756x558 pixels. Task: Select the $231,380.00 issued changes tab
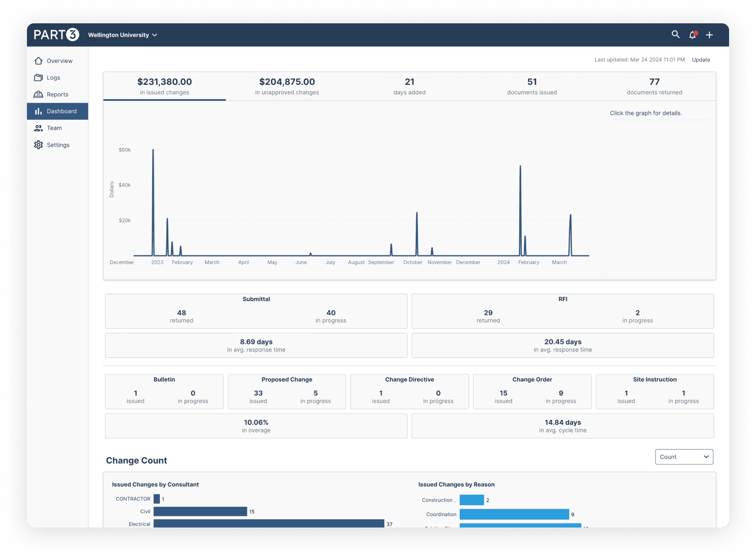[x=164, y=86]
